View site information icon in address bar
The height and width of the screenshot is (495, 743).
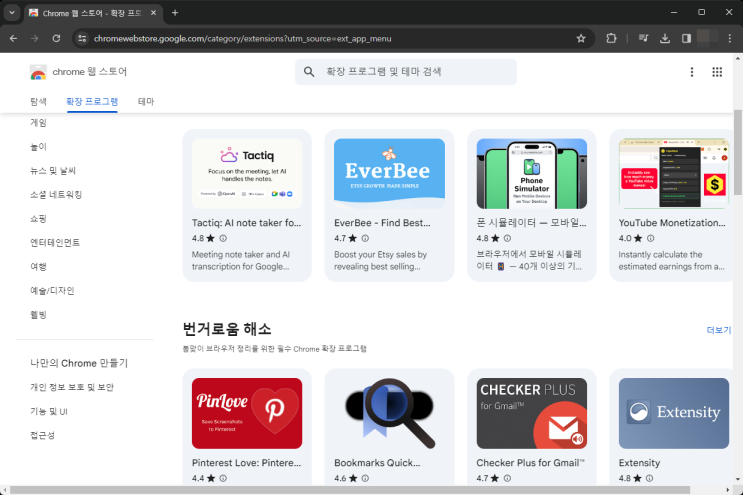pyautogui.click(x=82, y=38)
